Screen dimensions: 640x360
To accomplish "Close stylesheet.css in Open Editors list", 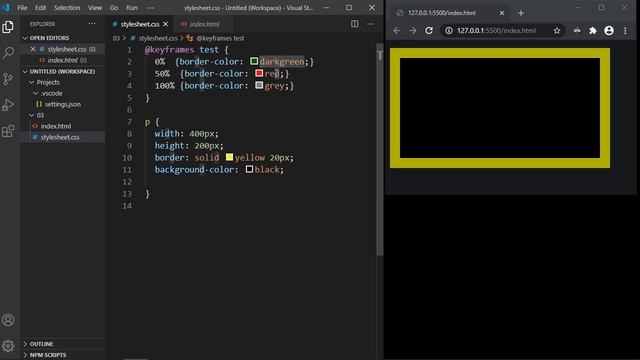I will [33, 49].
